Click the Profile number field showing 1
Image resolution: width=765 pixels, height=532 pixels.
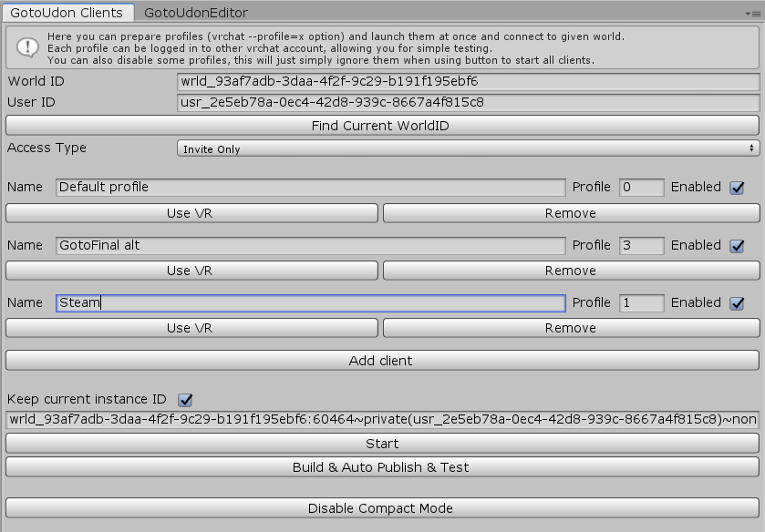click(641, 302)
